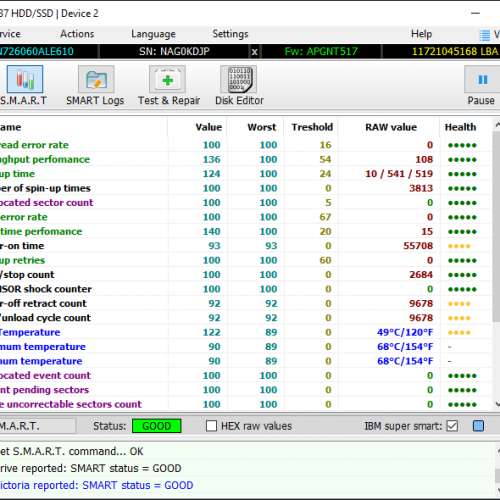500x500 pixels.
Task: Click 'SOR shock counter' row name
Action: point(46,289)
